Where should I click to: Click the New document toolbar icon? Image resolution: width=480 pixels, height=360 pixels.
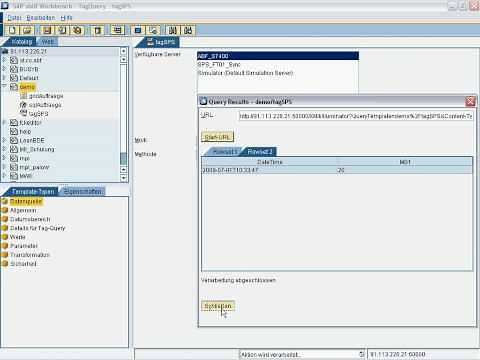[12, 31]
